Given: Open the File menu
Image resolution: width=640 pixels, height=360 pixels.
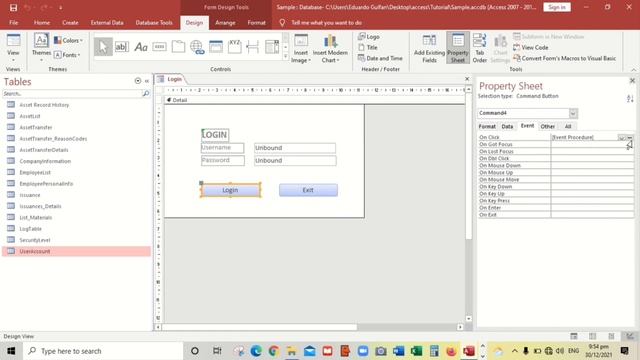Looking at the screenshot, I should pyautogui.click(x=13, y=23).
